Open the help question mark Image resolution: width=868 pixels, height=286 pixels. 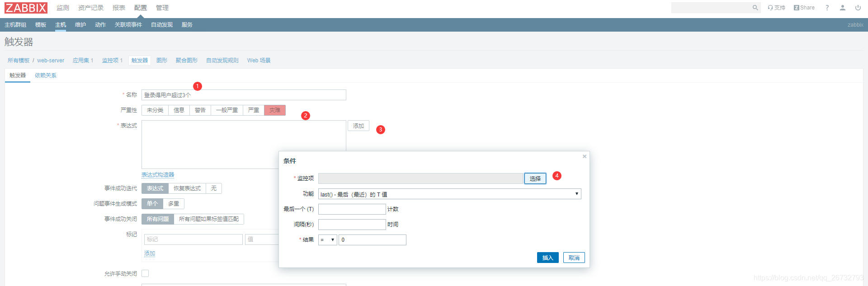(827, 8)
